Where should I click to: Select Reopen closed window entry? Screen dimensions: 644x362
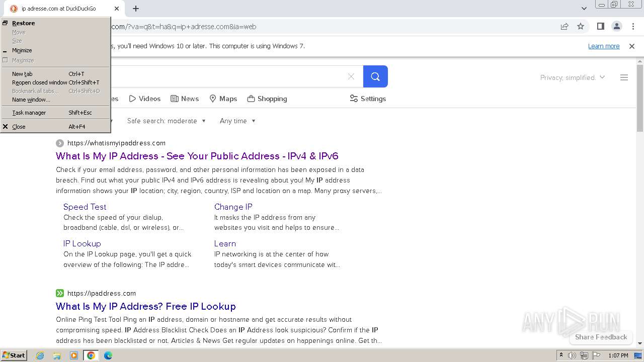point(55,82)
